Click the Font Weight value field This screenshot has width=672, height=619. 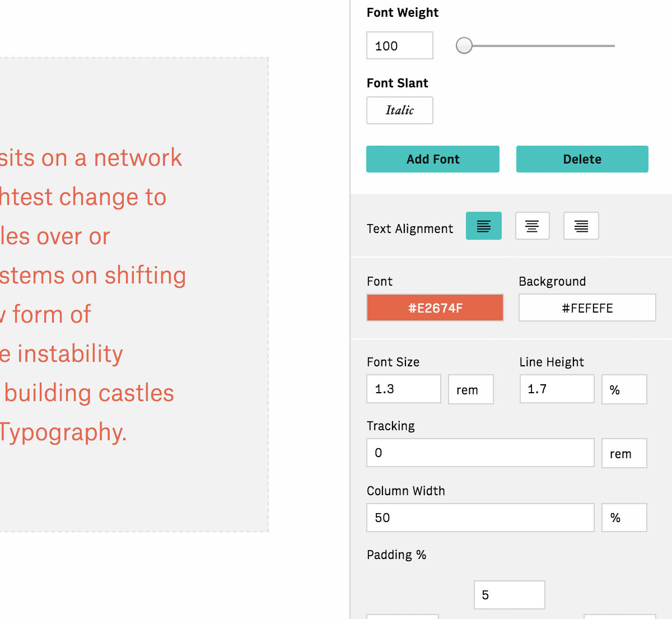399,45
